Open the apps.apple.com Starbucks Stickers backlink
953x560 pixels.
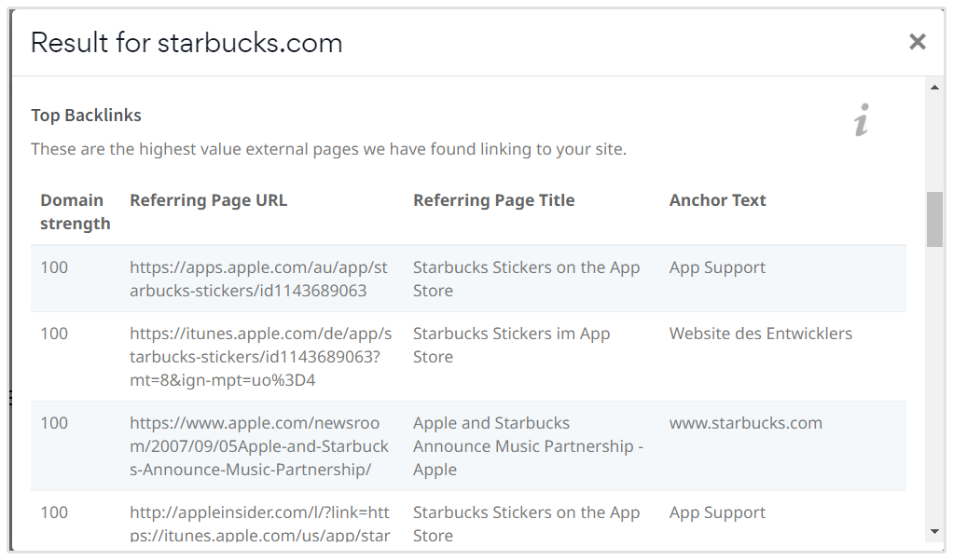tap(257, 278)
